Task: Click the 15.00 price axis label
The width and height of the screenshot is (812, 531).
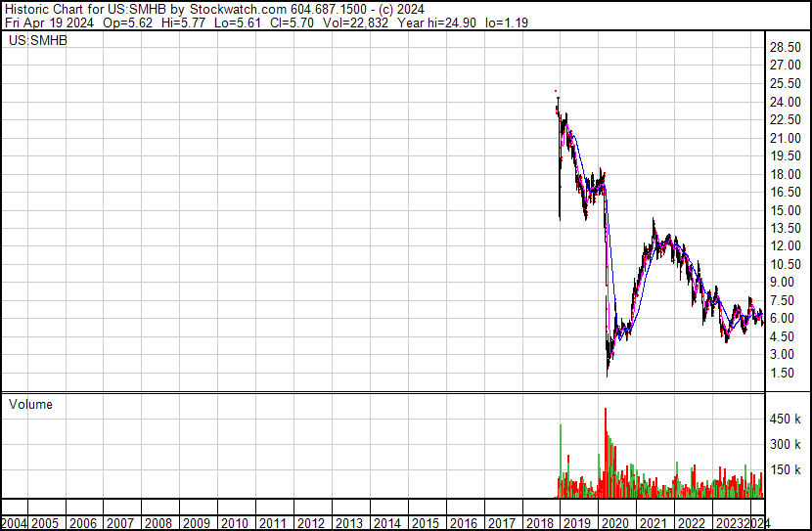Action: point(786,210)
